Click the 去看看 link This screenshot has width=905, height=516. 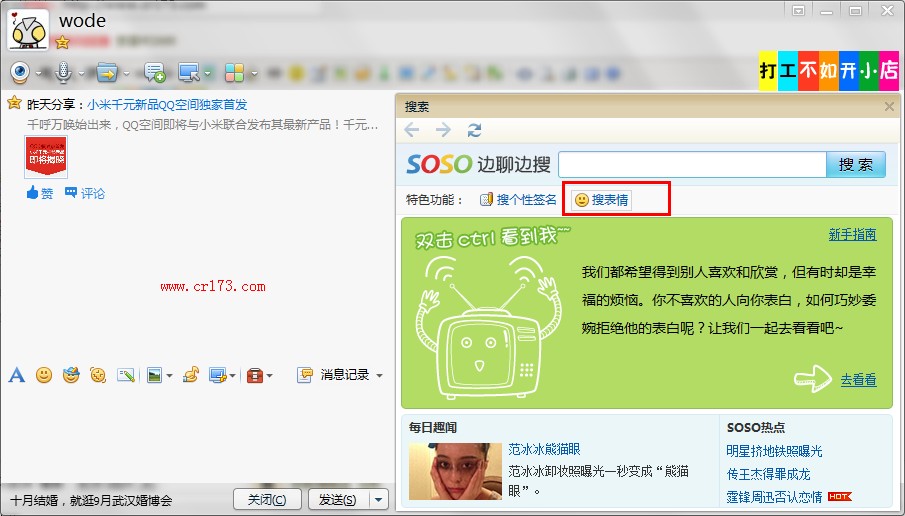pyautogui.click(x=858, y=380)
